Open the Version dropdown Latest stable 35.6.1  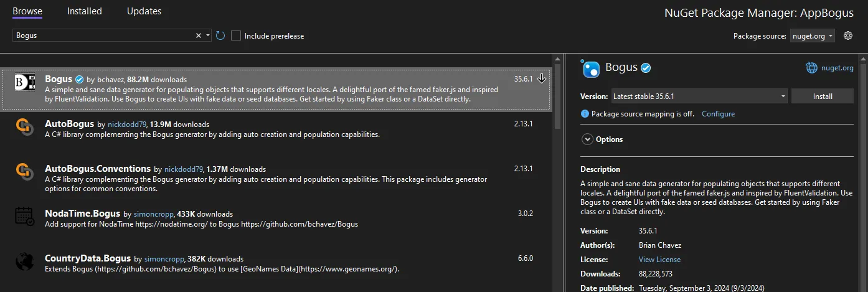tap(699, 97)
